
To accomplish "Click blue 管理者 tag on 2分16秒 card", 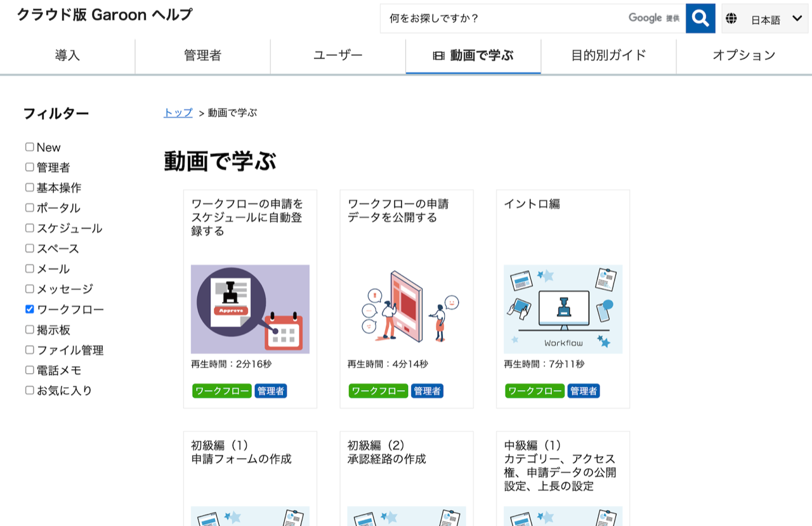I will pyautogui.click(x=271, y=391).
